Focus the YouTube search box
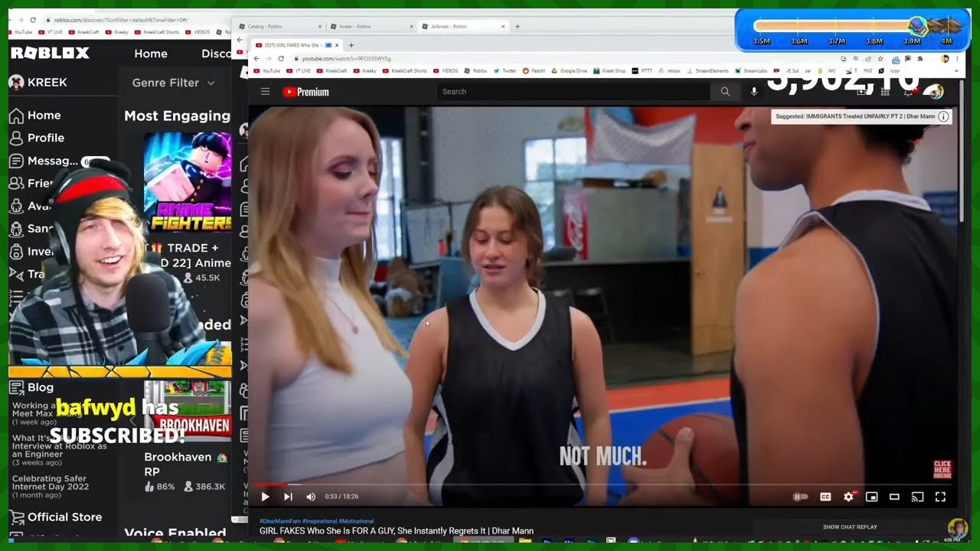 [573, 92]
